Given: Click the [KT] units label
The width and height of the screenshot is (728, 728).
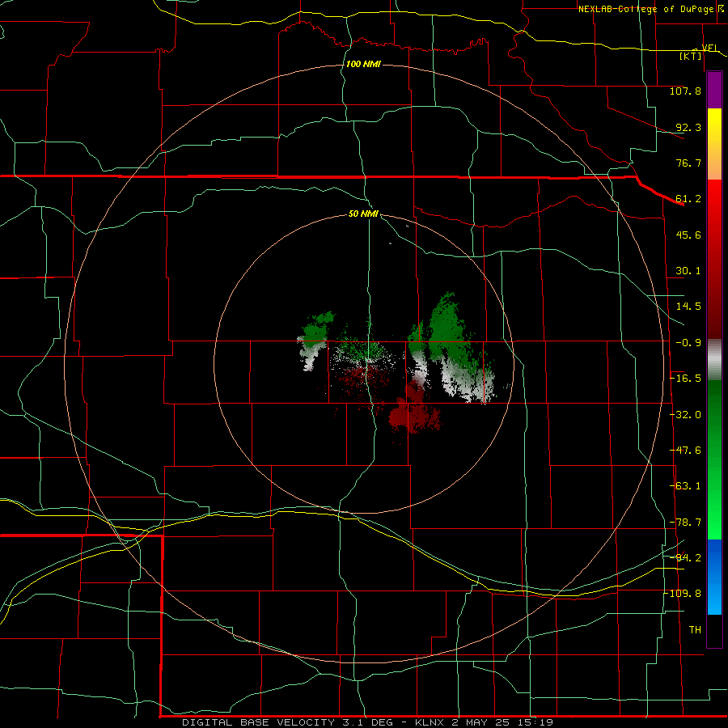Looking at the screenshot, I should pyautogui.click(x=691, y=56).
